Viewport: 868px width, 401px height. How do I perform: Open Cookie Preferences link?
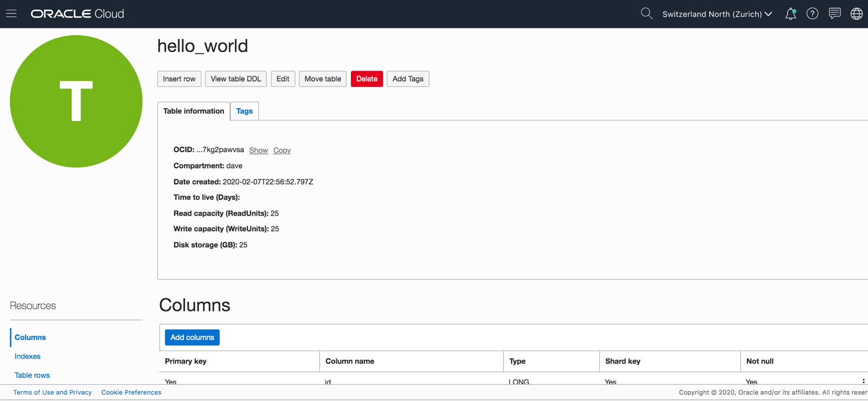[x=131, y=392]
